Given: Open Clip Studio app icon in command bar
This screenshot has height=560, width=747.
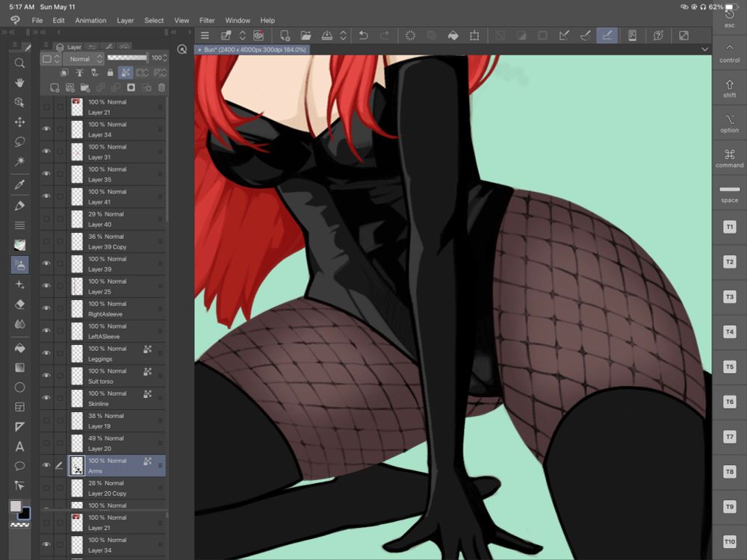Looking at the screenshot, I should (x=258, y=36).
